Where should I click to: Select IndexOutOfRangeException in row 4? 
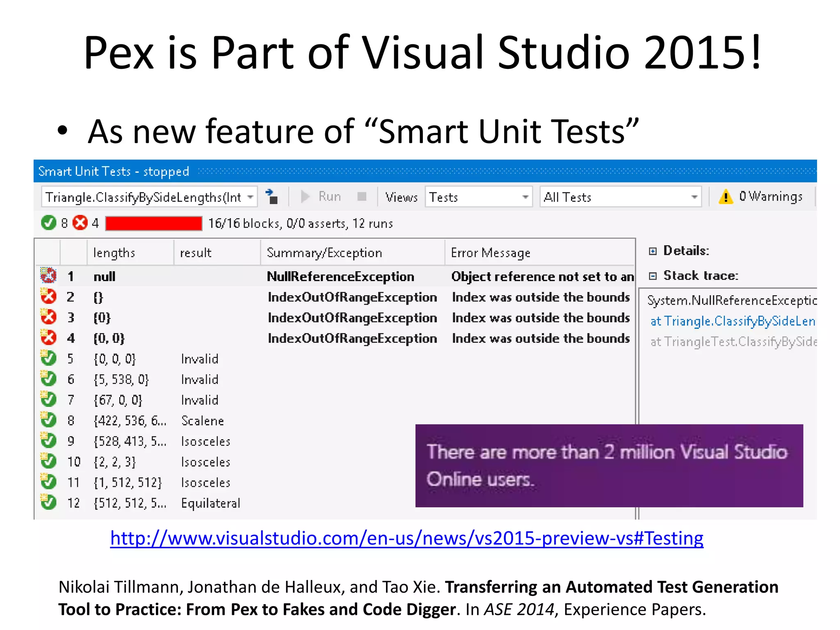[352, 338]
